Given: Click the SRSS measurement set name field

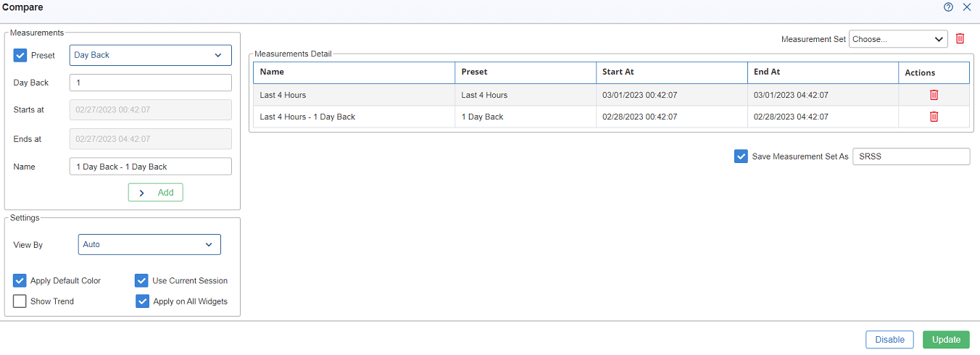Looking at the screenshot, I should pyautogui.click(x=911, y=156).
